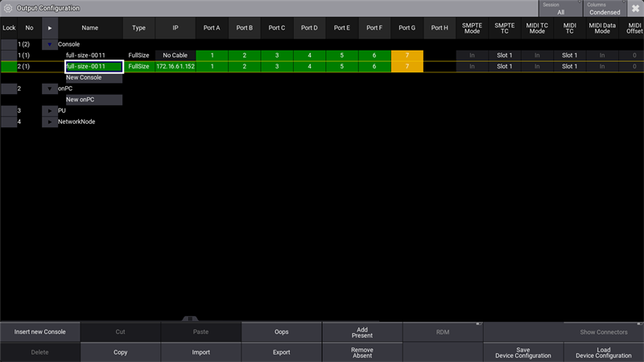
Task: Open the Session filter dropdown
Action: [x=560, y=9]
